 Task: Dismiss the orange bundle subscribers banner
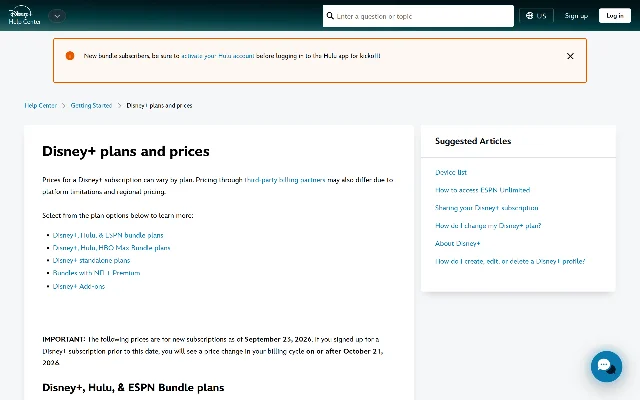click(x=570, y=56)
